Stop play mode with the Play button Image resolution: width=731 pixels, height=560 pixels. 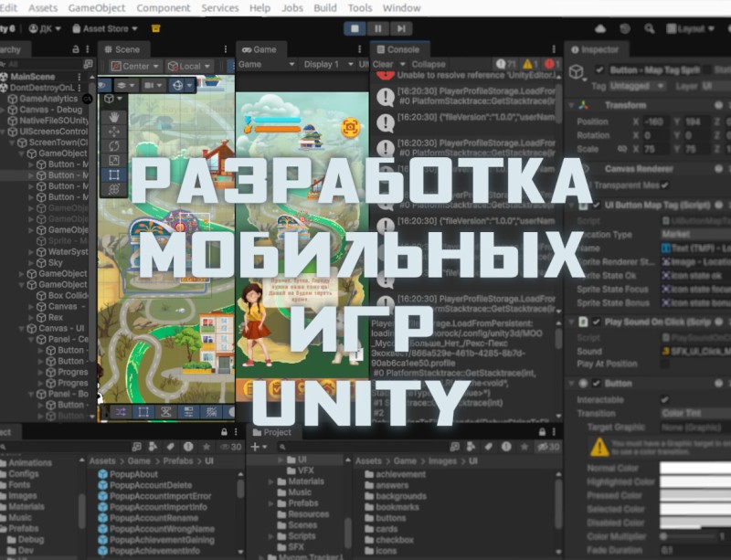(x=355, y=28)
